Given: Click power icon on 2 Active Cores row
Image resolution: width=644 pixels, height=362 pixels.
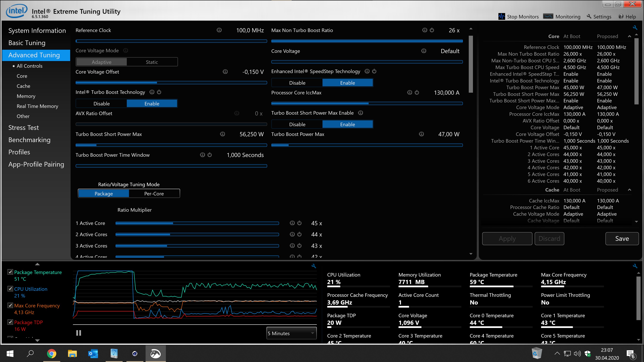Looking at the screenshot, I should 299,234.
